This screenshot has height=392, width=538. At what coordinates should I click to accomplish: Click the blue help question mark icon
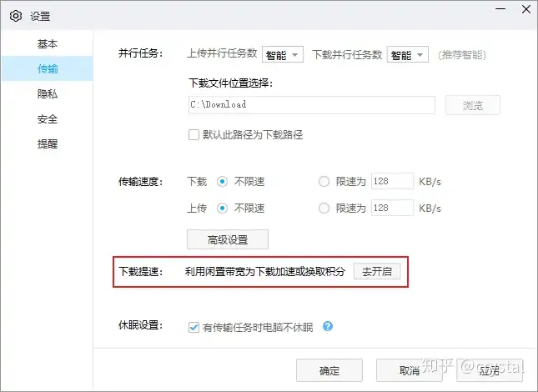point(328,326)
